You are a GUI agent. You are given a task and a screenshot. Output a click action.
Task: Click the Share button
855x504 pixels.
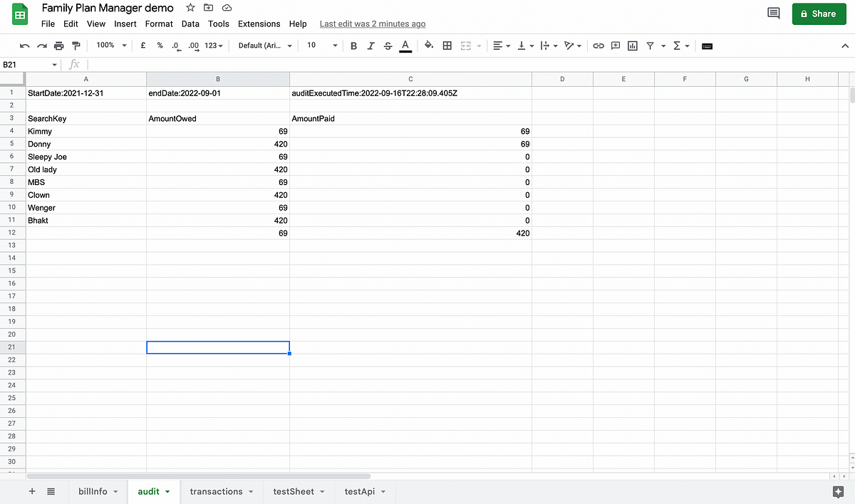819,14
